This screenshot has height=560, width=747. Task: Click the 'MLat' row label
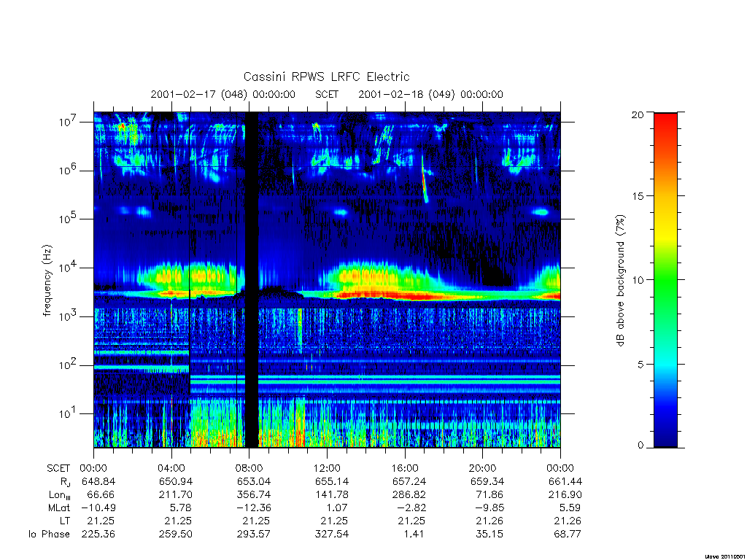(x=58, y=507)
